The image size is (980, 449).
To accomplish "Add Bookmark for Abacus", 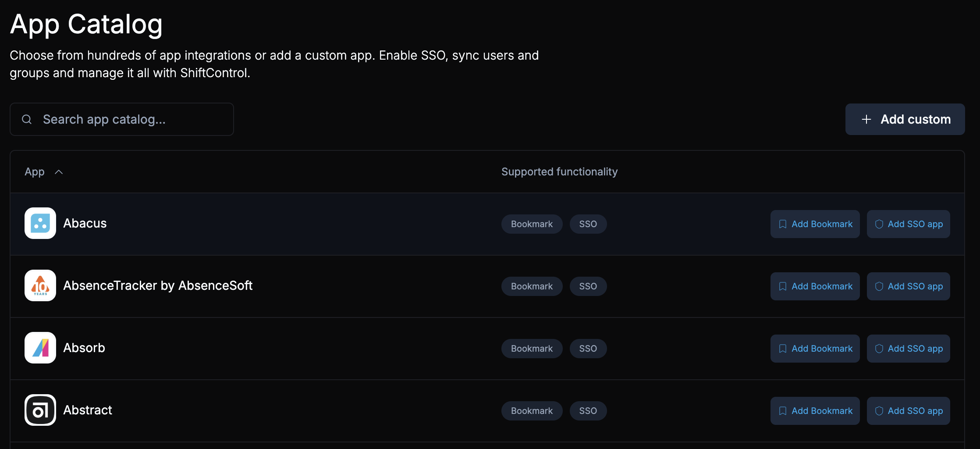I will pyautogui.click(x=815, y=224).
